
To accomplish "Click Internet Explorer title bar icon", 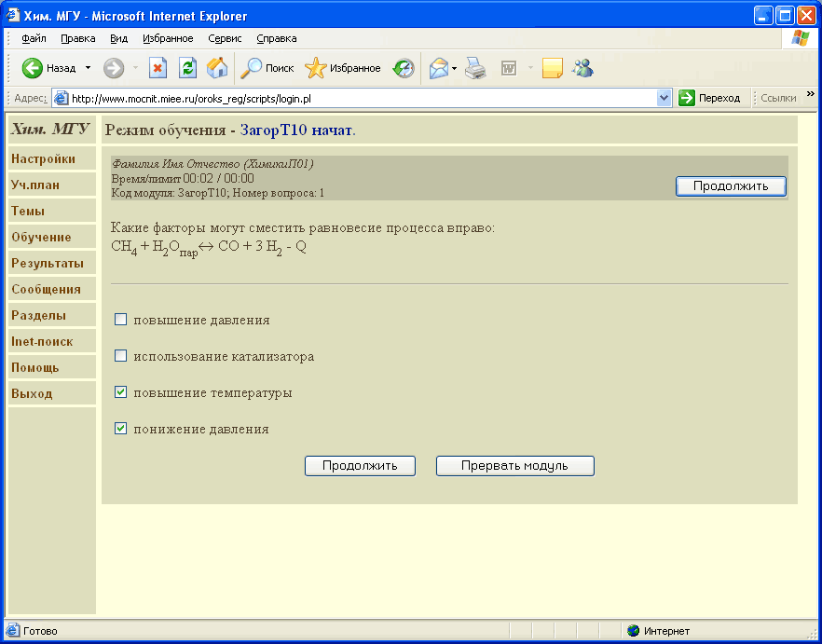I will point(13,16).
